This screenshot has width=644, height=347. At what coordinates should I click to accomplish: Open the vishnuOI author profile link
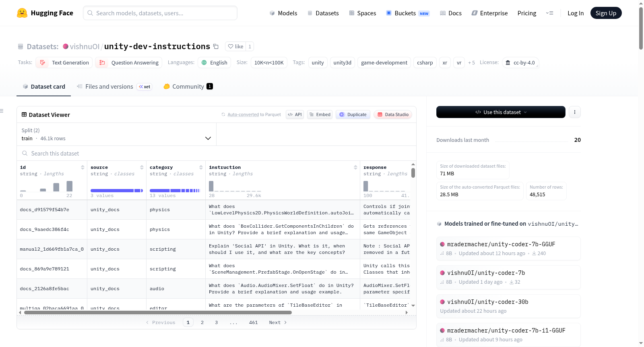tap(85, 46)
